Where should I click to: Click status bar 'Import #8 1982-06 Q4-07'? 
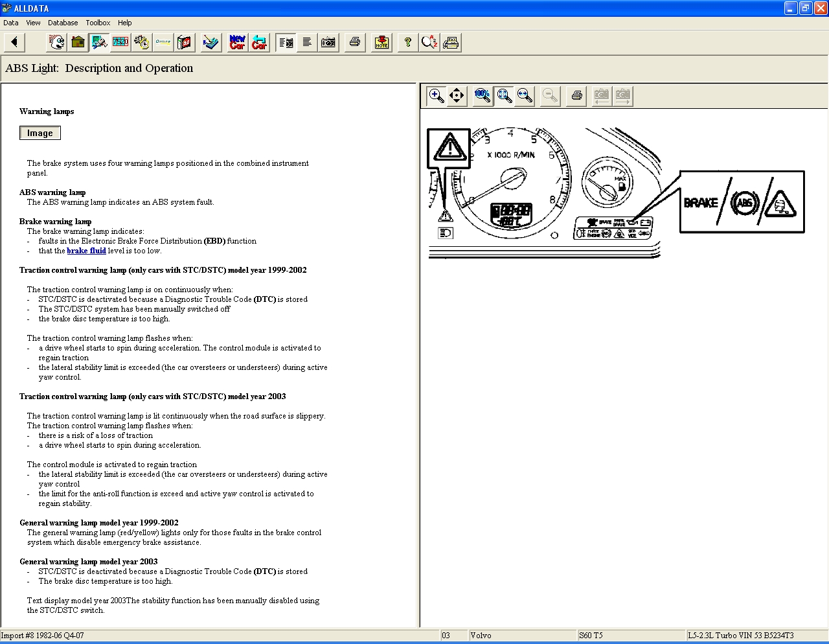tap(220, 636)
